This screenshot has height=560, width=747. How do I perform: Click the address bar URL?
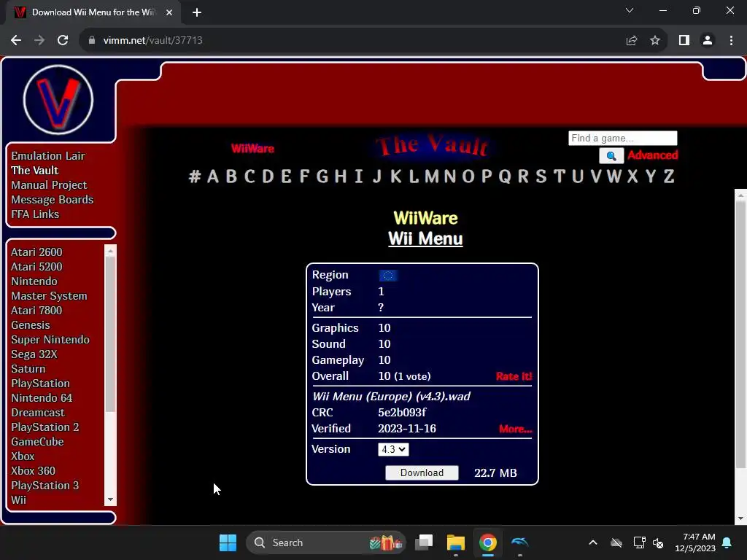152,41
